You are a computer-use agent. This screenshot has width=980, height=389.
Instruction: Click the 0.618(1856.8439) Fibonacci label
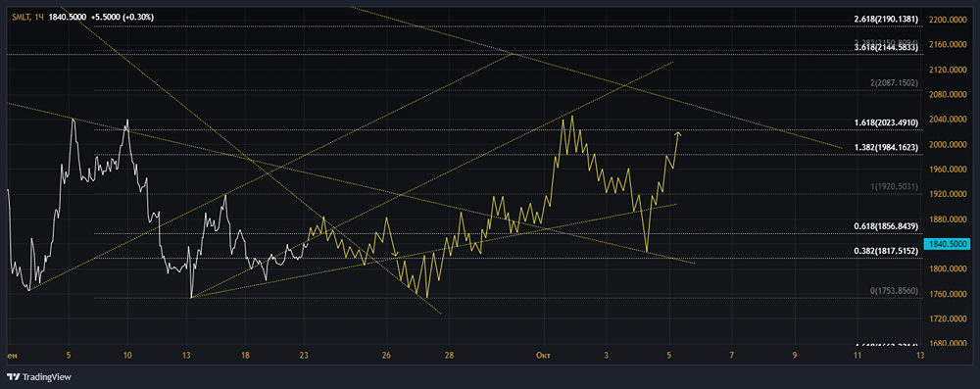click(x=886, y=225)
